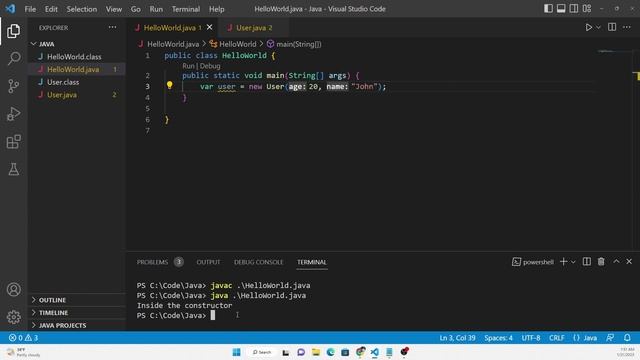Open notifications bell in status bar
Viewport: 640px width, 360px height.
(x=627, y=338)
